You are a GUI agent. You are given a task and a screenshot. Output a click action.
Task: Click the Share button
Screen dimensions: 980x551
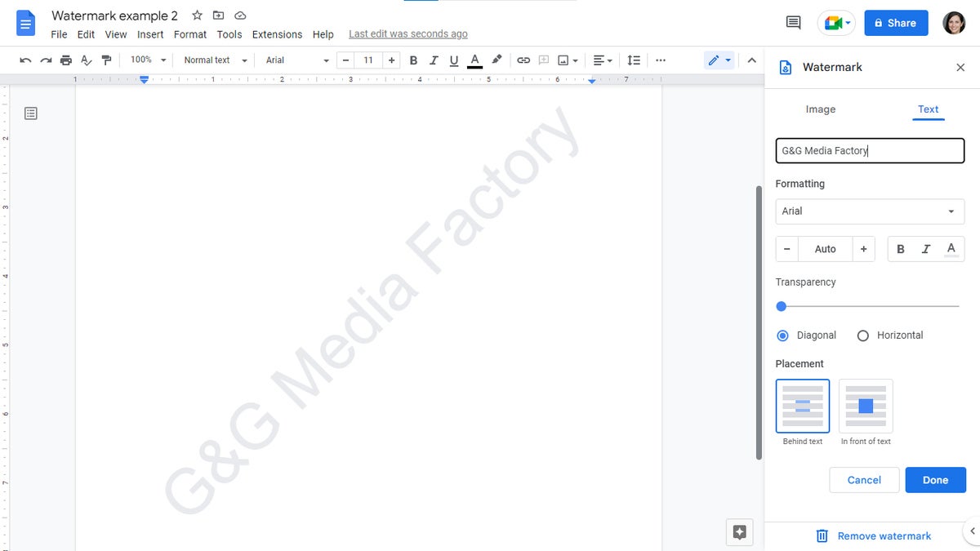tap(896, 23)
